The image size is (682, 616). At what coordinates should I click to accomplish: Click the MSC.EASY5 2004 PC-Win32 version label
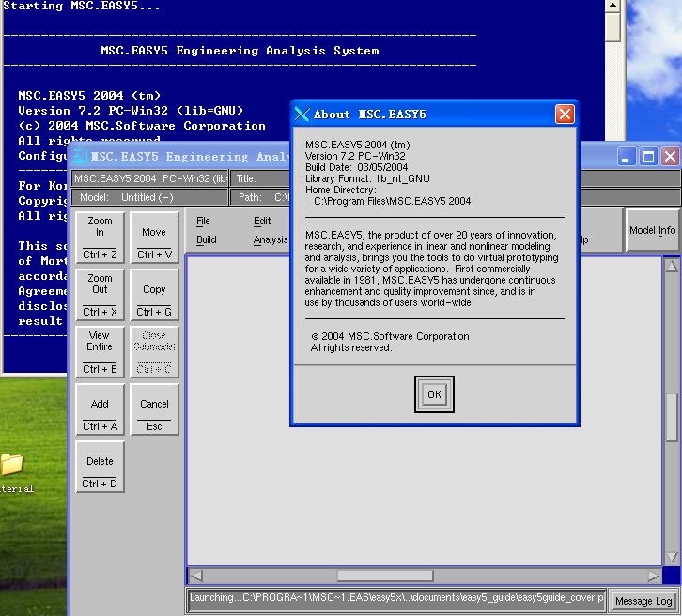click(x=149, y=178)
